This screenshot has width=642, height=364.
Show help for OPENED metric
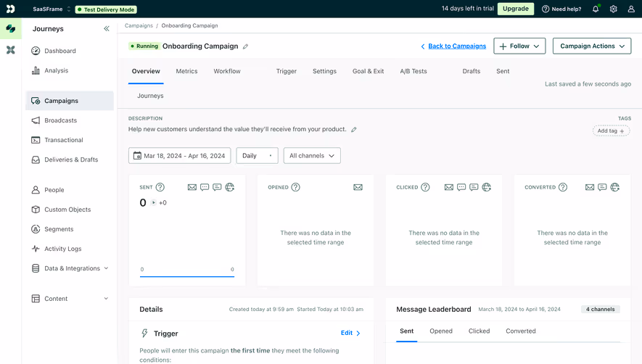coord(296,187)
